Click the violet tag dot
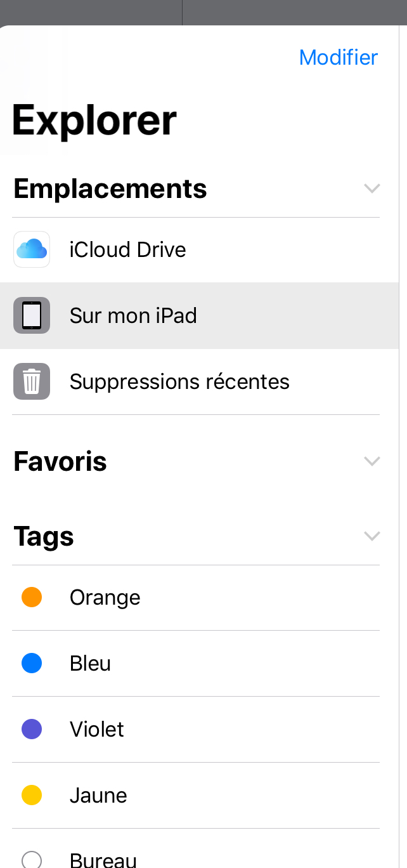The width and height of the screenshot is (407, 868). point(32,729)
